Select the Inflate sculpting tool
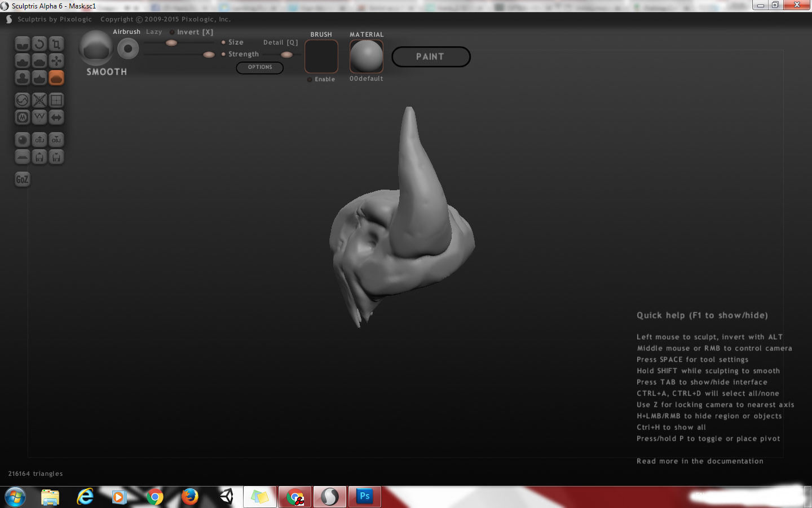 click(x=23, y=77)
